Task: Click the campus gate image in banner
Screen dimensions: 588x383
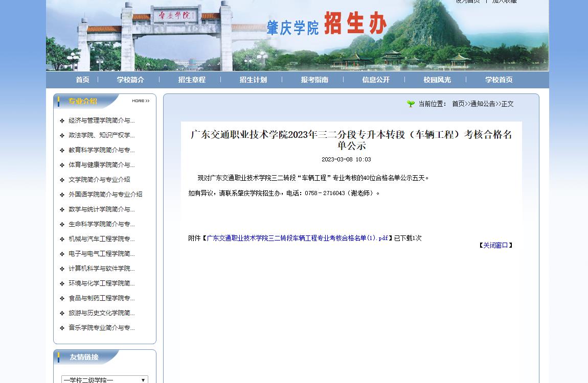Action: [155, 36]
